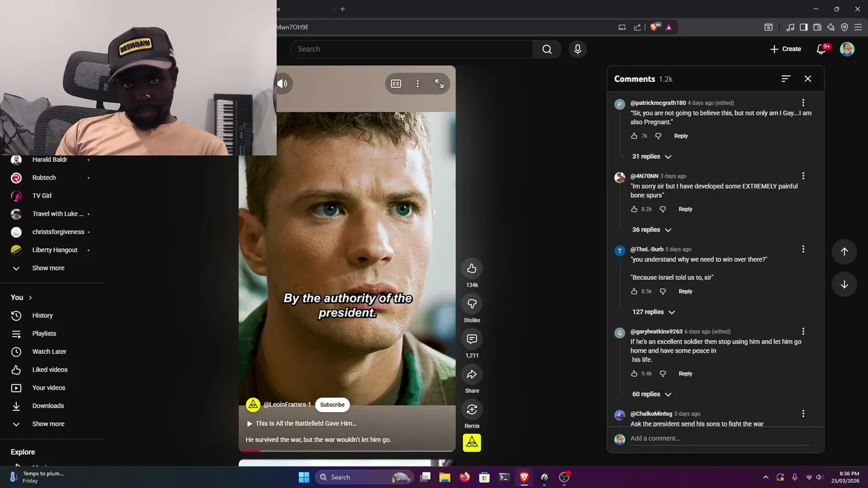Like garylwatkins9263's comment with 9.4k likes
868x488 pixels.
(x=634, y=373)
